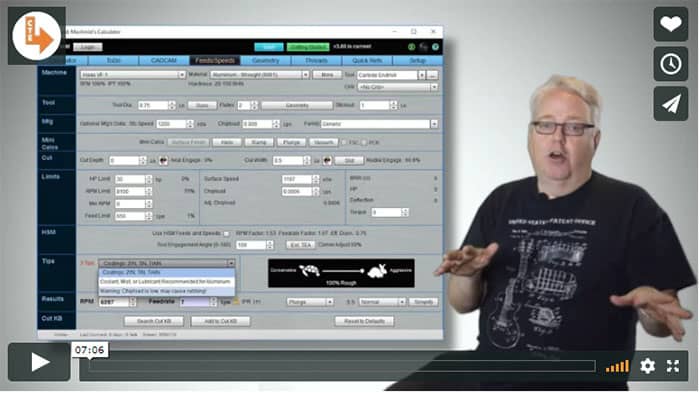Screen dimensions: 700x393
Task: Seek along the video progress bar
Action: (x=342, y=366)
